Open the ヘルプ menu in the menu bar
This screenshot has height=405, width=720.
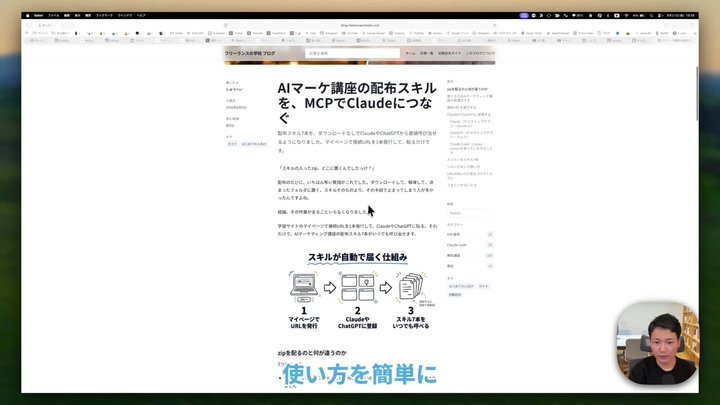click(141, 15)
